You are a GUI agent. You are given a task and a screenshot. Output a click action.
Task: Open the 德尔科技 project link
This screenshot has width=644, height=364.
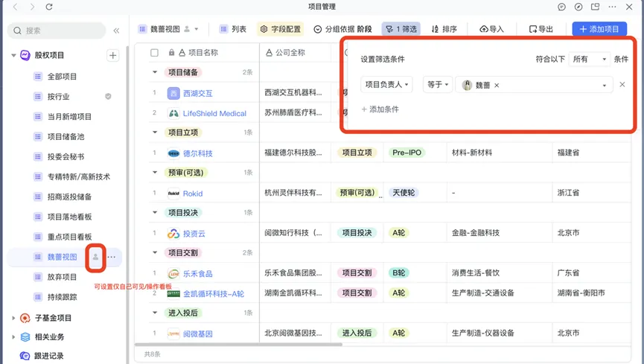click(197, 153)
